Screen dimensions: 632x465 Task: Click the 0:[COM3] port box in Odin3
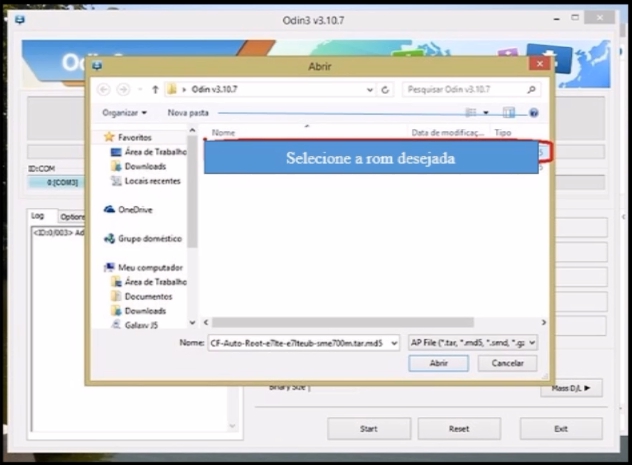tap(58, 183)
